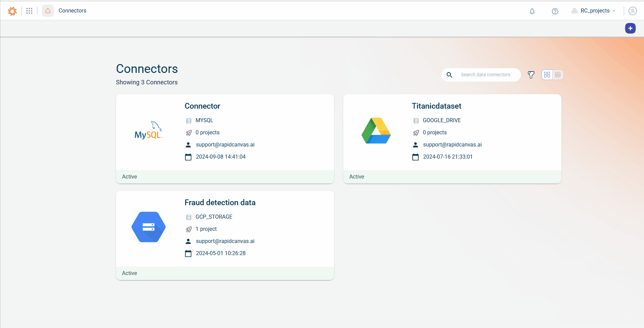644x328 pixels.
Task: Click the GCP Storage hexagon logo
Action: click(149, 227)
